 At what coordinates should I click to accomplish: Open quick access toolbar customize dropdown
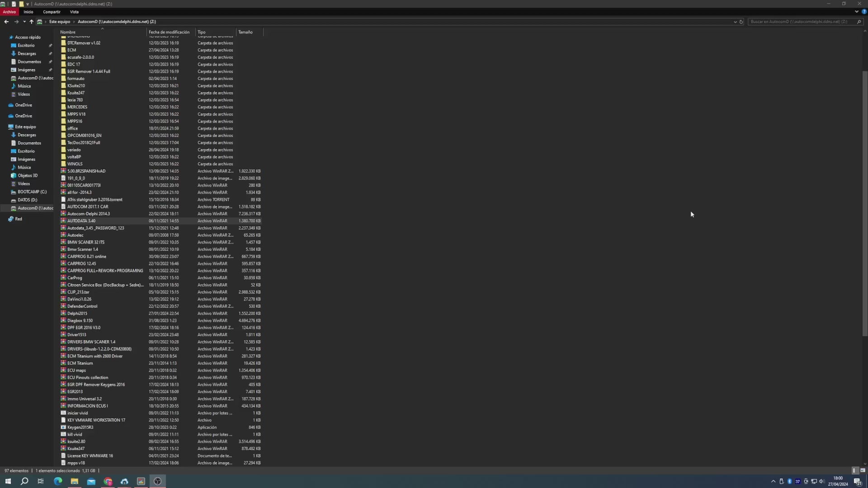(x=28, y=4)
